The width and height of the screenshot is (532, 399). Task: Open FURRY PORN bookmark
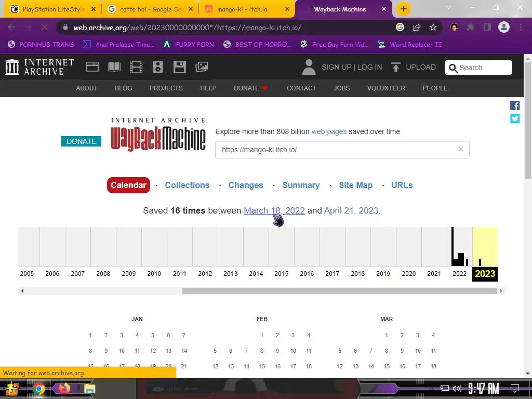(x=189, y=45)
